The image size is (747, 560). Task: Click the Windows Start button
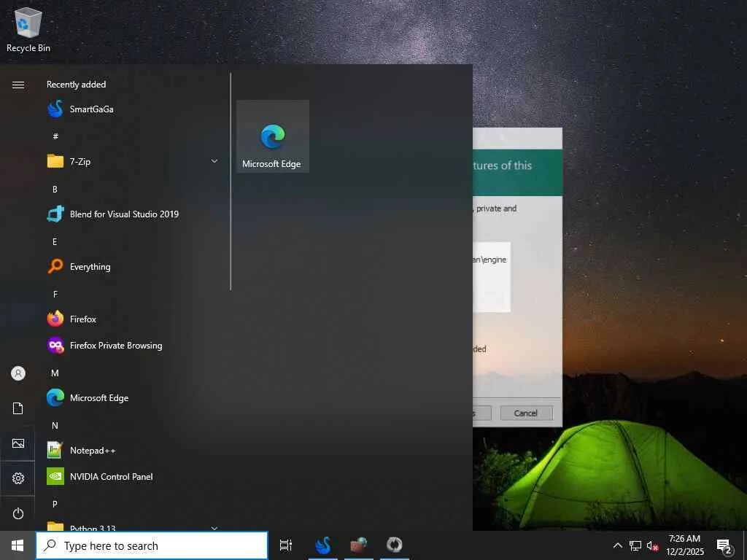18,545
